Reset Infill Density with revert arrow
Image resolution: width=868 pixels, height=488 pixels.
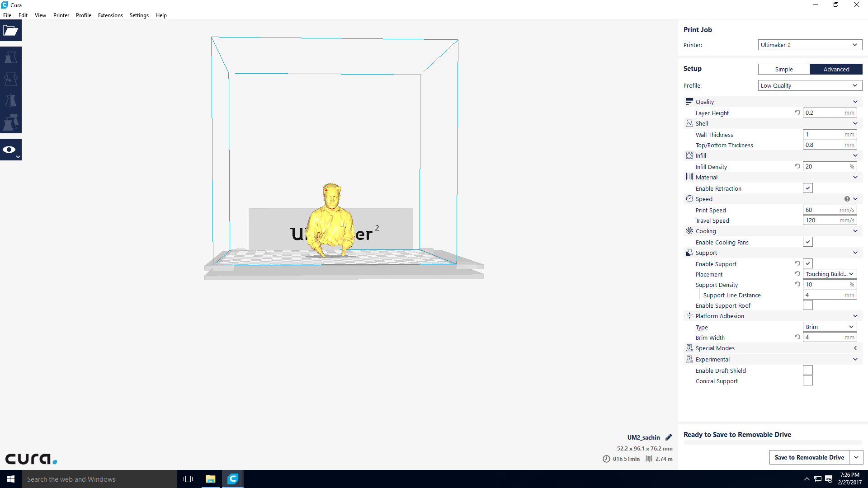797,166
